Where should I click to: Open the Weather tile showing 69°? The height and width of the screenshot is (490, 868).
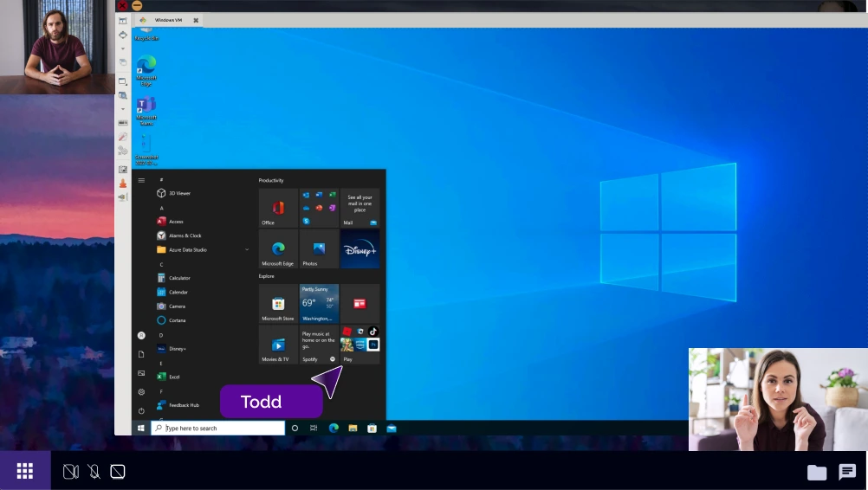pyautogui.click(x=319, y=303)
